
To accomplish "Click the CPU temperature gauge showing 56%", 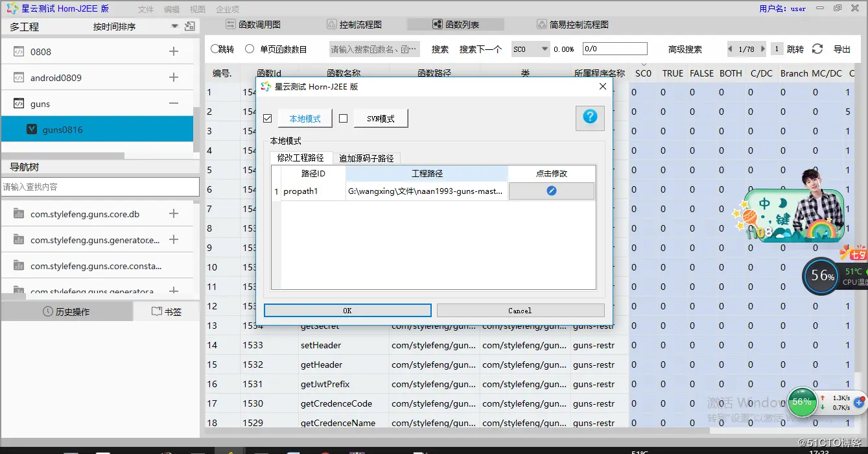I will click(821, 276).
